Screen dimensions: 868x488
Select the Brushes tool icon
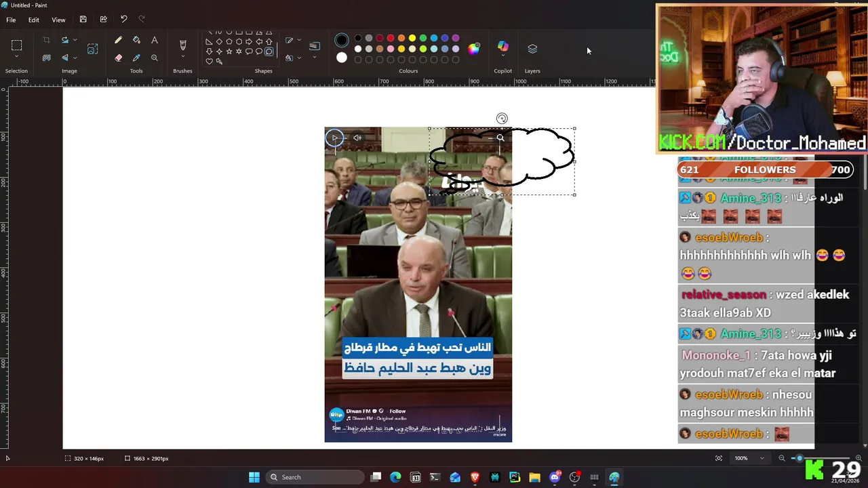[182, 45]
